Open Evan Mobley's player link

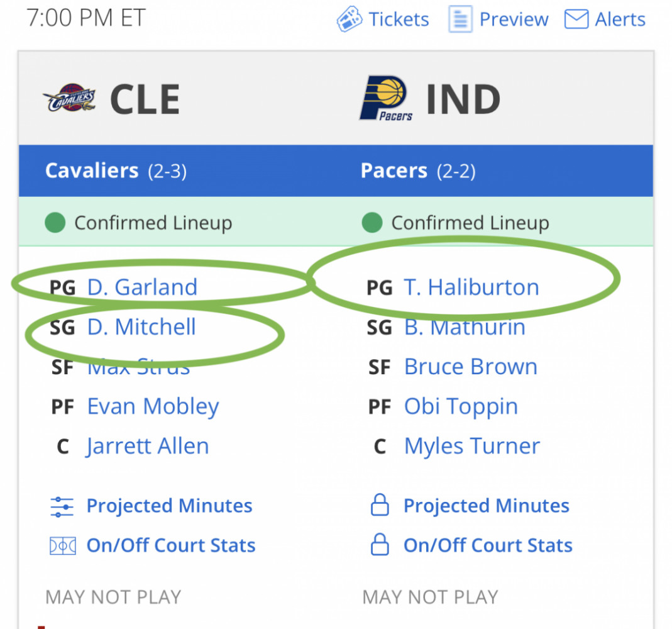click(153, 406)
